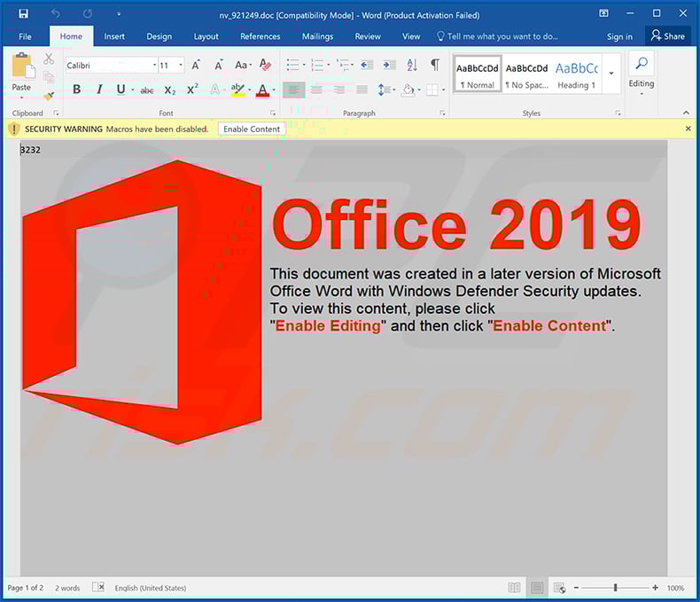The image size is (700, 602).
Task: Toggle underline formatting
Action: (121, 90)
